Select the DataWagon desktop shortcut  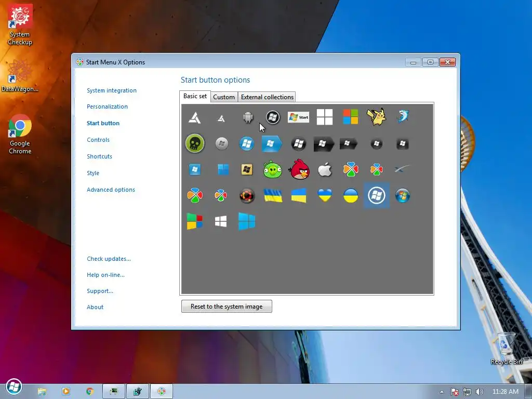(x=20, y=75)
